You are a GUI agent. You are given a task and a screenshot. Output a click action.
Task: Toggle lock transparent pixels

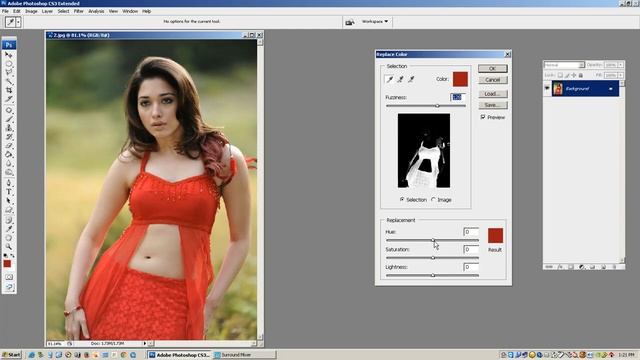tap(560, 75)
